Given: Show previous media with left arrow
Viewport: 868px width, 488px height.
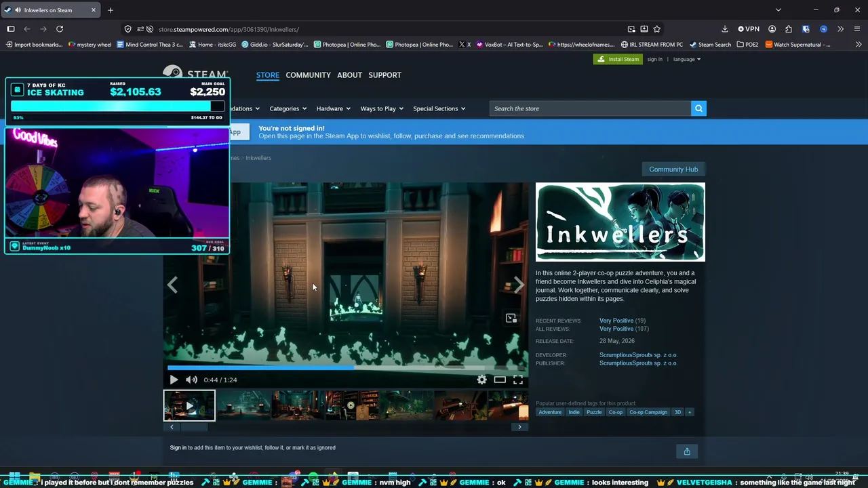Looking at the screenshot, I should (172, 285).
